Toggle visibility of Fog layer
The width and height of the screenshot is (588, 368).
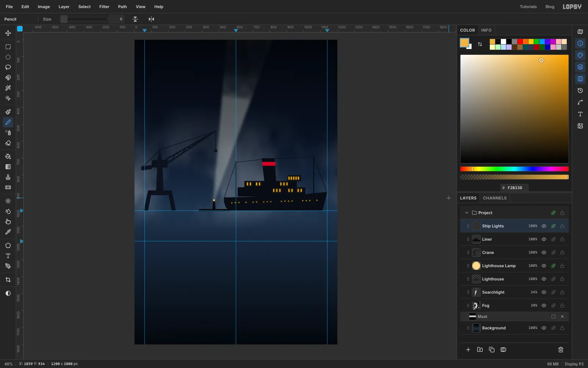(x=544, y=305)
